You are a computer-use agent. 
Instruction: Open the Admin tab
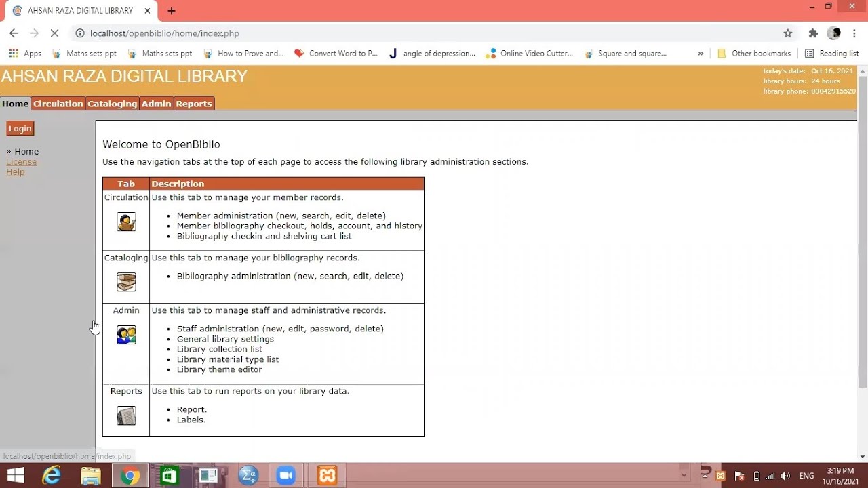[156, 104]
